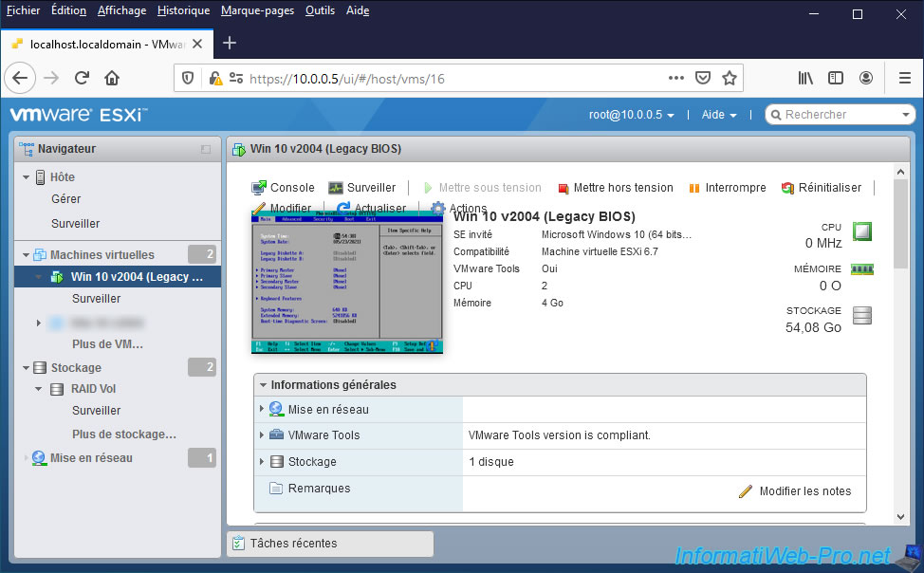Click Modifier to edit VM settings

[282, 208]
